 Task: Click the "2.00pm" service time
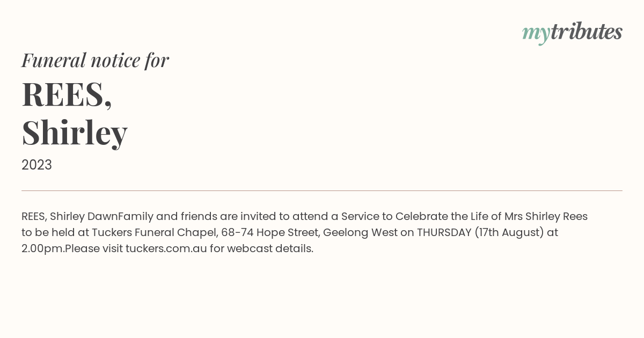pyautogui.click(x=42, y=249)
